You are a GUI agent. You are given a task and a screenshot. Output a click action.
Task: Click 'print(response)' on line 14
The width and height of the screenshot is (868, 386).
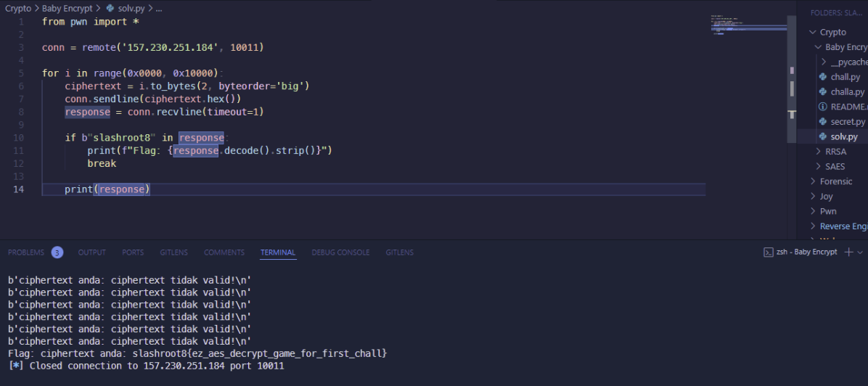[107, 189]
